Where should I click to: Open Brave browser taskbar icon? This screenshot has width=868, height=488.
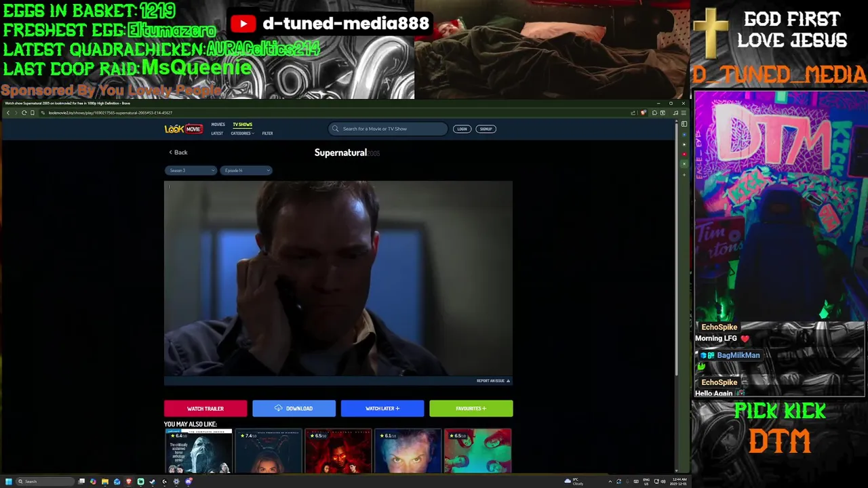coord(129,481)
